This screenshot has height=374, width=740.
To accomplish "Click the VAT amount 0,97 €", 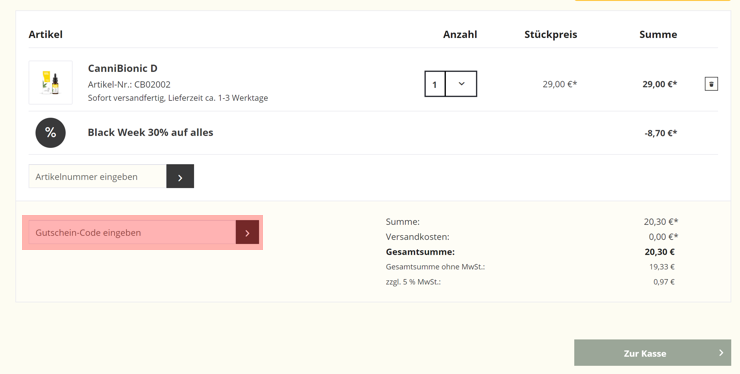I will pyautogui.click(x=664, y=282).
